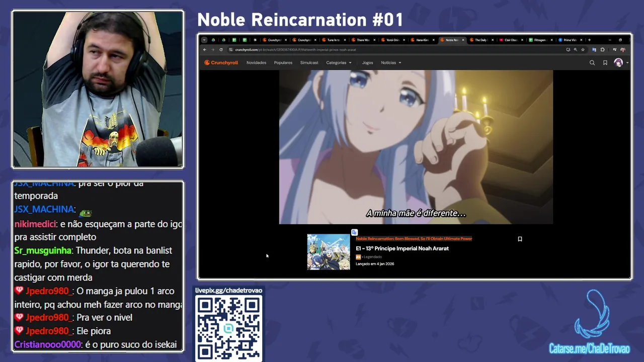Viewport: 644px width, 362px height.
Task: Click chat username 'Cristianooo0000'
Action: tap(48, 344)
